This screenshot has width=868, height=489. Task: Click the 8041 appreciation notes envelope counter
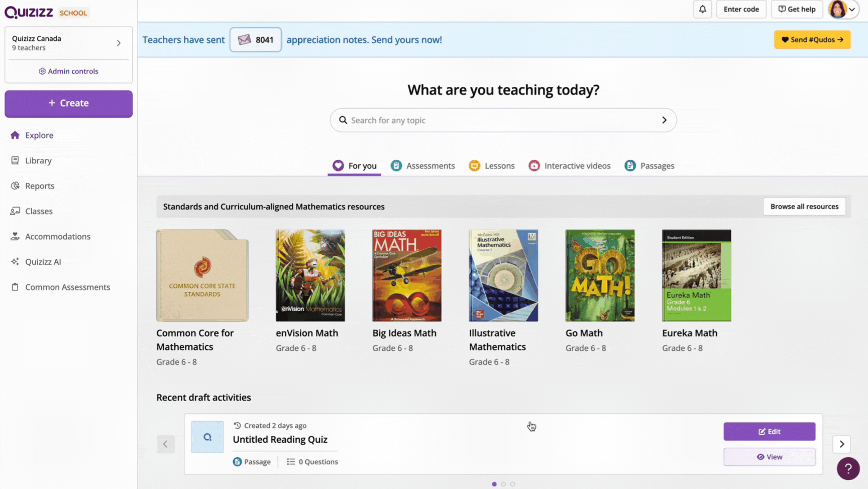click(255, 40)
